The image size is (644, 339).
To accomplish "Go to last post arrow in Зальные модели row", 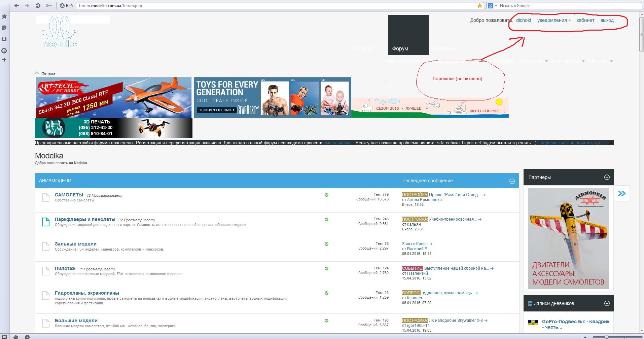I will pos(431,244).
